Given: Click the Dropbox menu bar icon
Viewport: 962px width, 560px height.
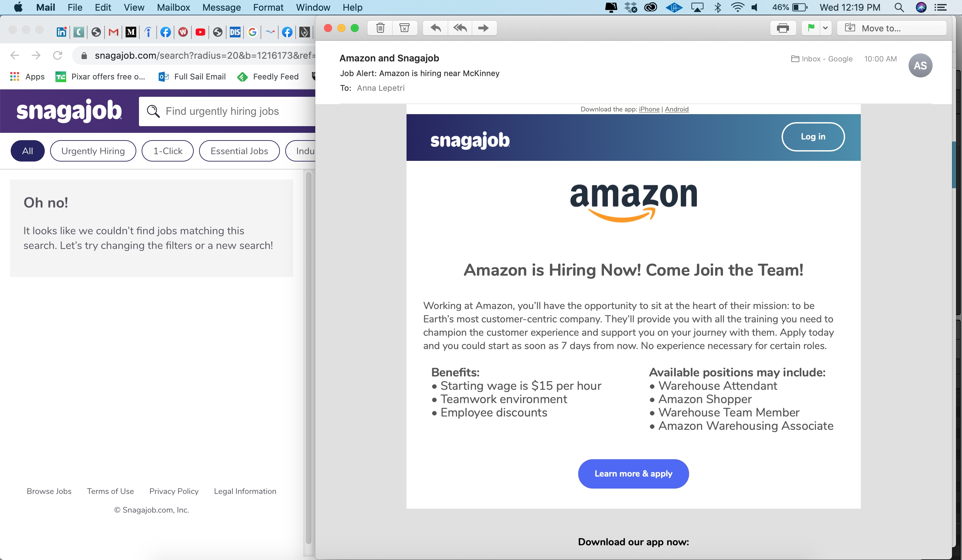Looking at the screenshot, I should (x=631, y=7).
